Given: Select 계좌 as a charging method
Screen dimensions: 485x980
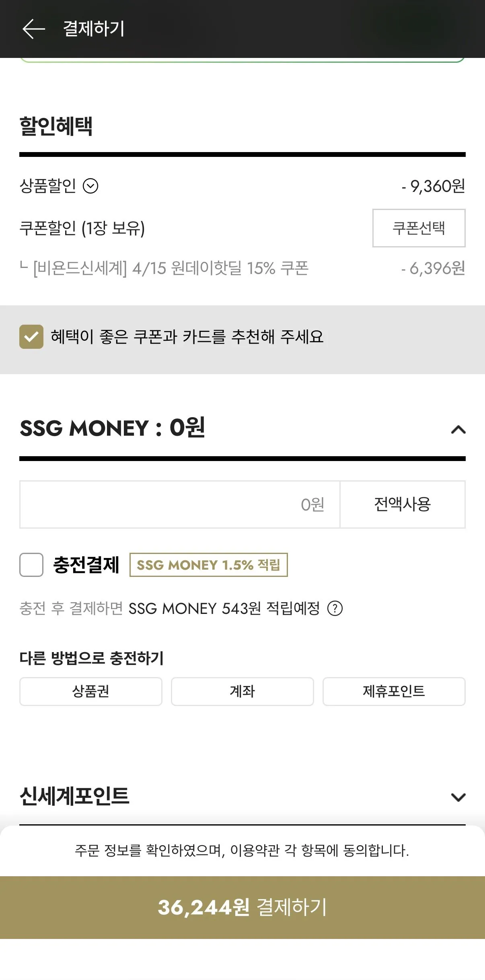Looking at the screenshot, I should click(x=242, y=692).
